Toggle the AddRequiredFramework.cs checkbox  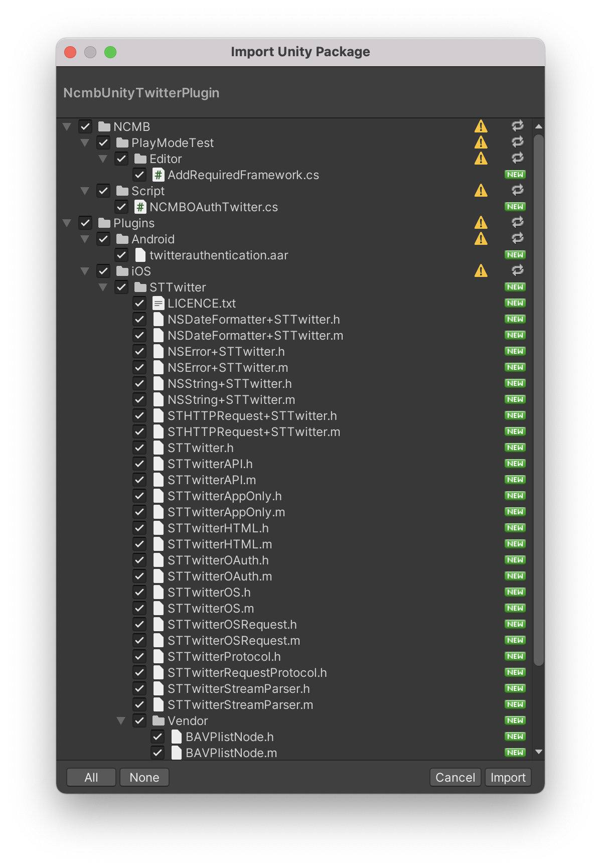coord(139,175)
